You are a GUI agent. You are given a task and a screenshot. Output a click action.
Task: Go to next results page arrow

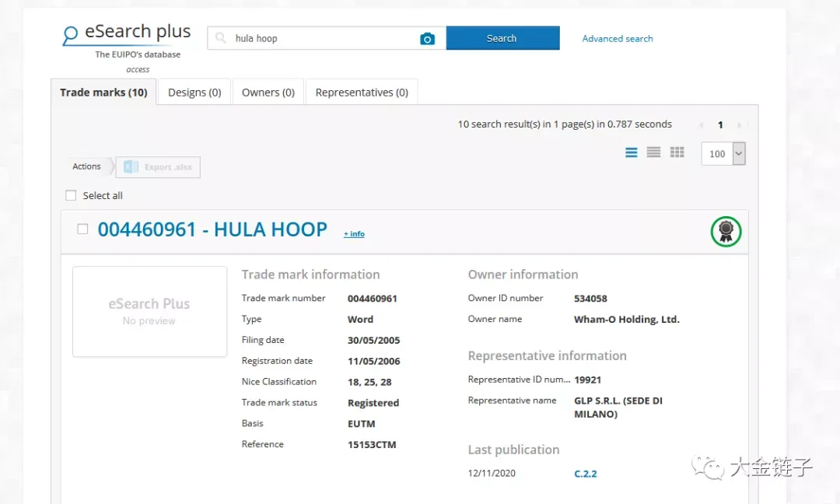739,124
